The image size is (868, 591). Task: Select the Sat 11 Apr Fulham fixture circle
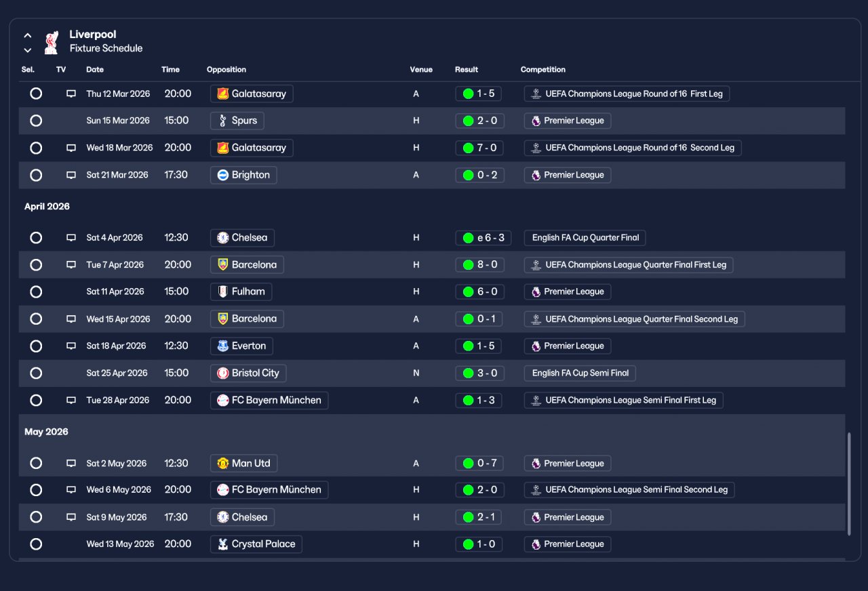(x=36, y=291)
